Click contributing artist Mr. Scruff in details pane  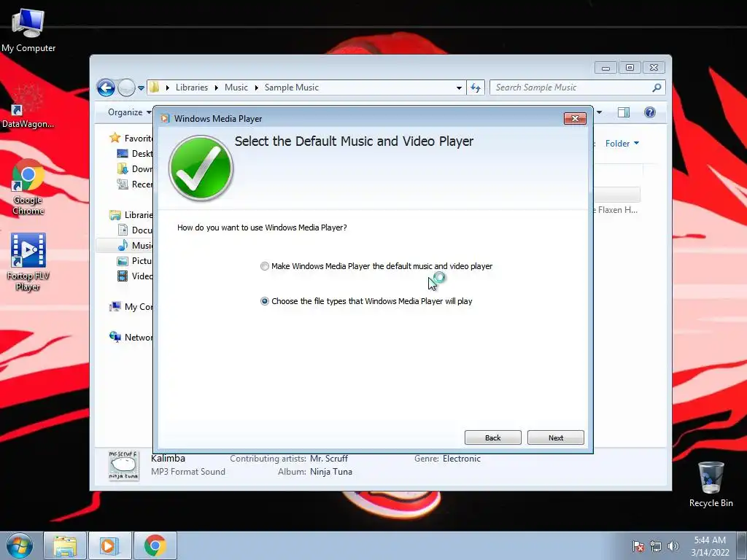click(x=329, y=459)
